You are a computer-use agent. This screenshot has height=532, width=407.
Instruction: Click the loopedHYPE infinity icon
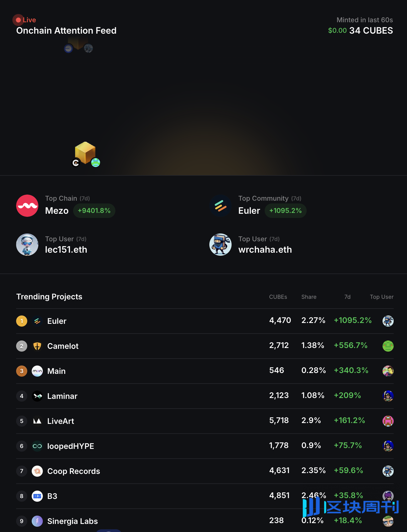(37, 446)
